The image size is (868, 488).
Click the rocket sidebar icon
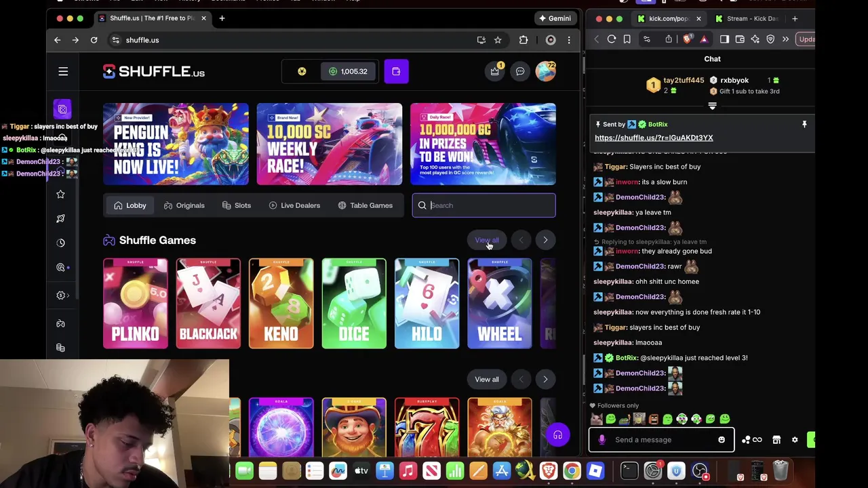coord(60,218)
